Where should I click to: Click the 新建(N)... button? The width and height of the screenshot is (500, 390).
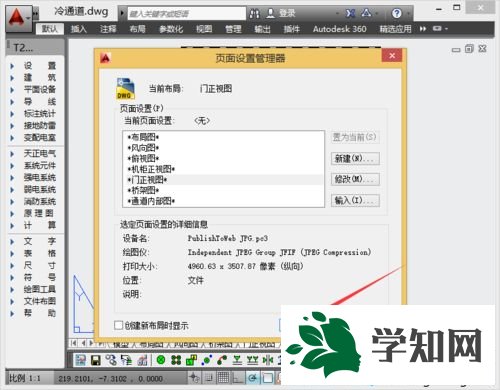coord(355,158)
